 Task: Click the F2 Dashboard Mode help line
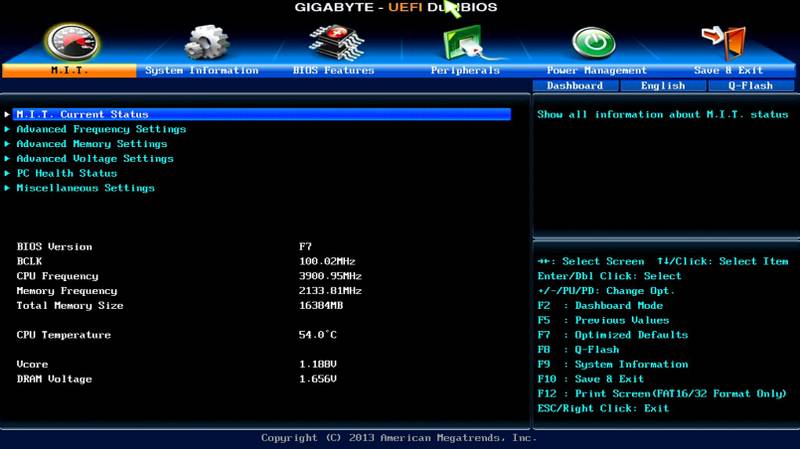600,306
